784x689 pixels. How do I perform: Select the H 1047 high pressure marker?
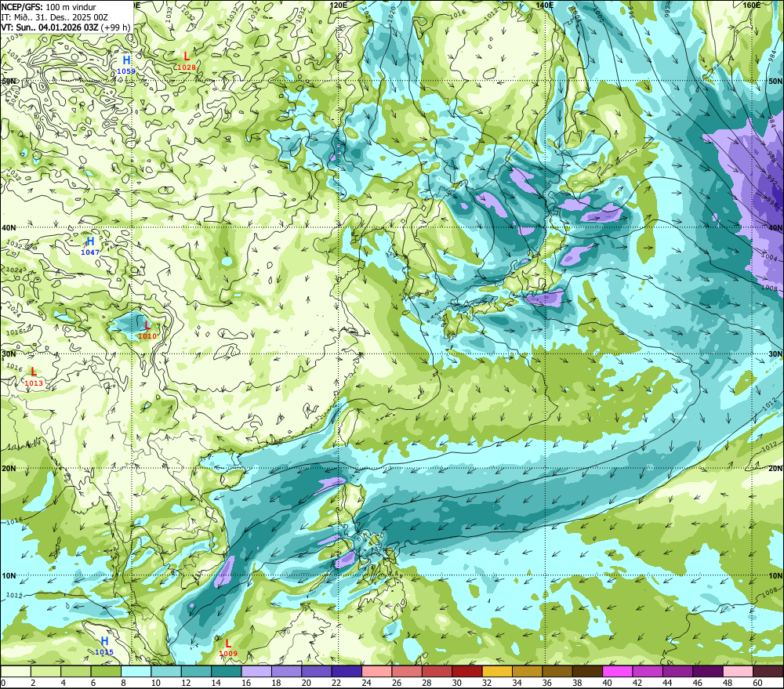[90, 246]
